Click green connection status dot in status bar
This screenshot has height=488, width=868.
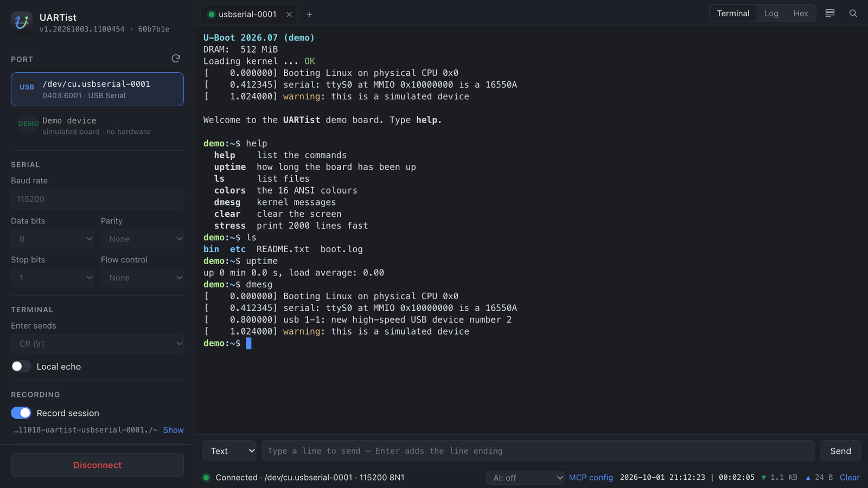point(206,478)
